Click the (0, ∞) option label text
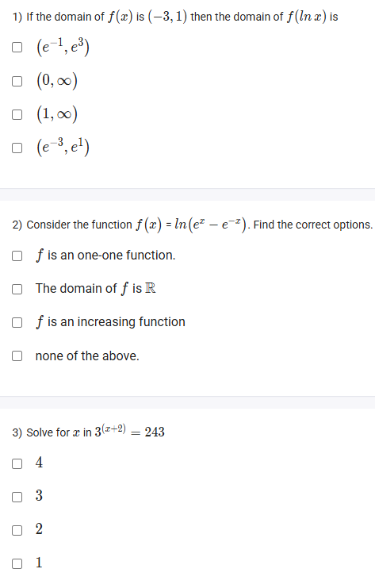The height and width of the screenshot is (588, 375). point(57,81)
